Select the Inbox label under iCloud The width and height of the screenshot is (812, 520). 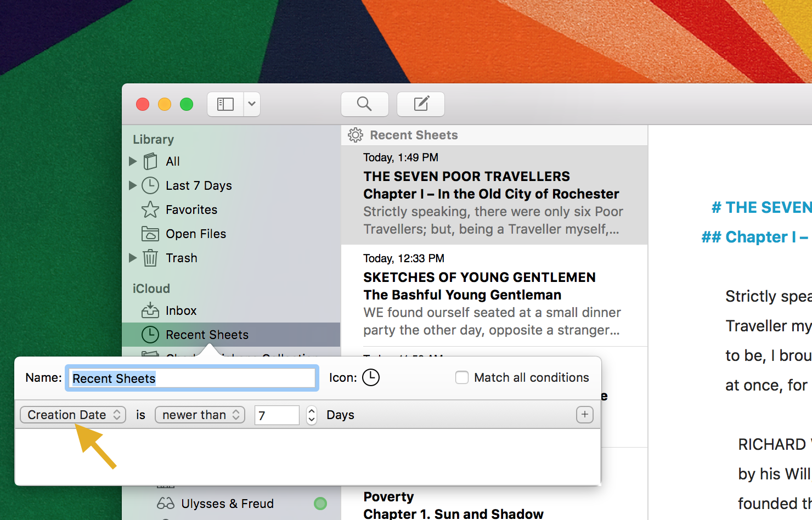(x=181, y=310)
